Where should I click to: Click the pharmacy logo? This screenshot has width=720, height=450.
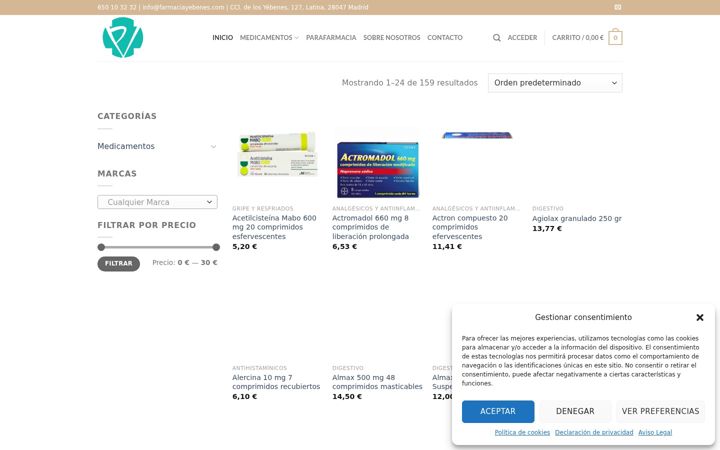[x=123, y=38]
